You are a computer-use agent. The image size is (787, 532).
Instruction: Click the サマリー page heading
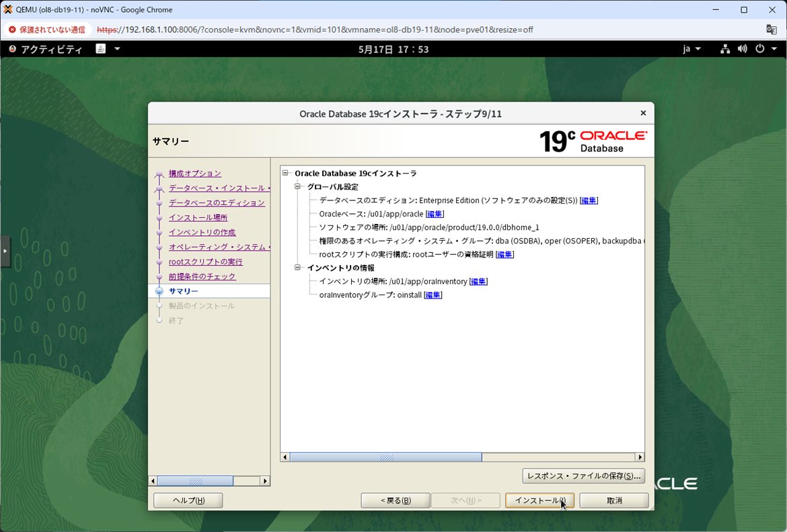[171, 141]
